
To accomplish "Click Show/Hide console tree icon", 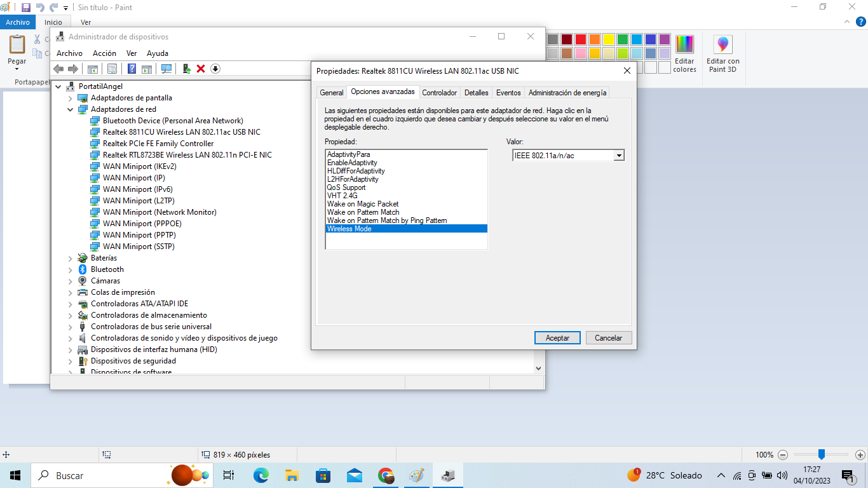I will point(93,69).
